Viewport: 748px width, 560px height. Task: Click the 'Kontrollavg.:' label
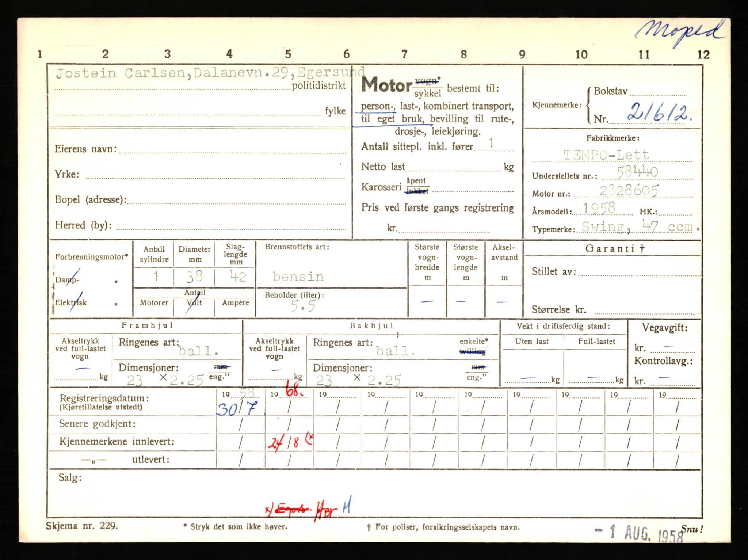coord(664,361)
